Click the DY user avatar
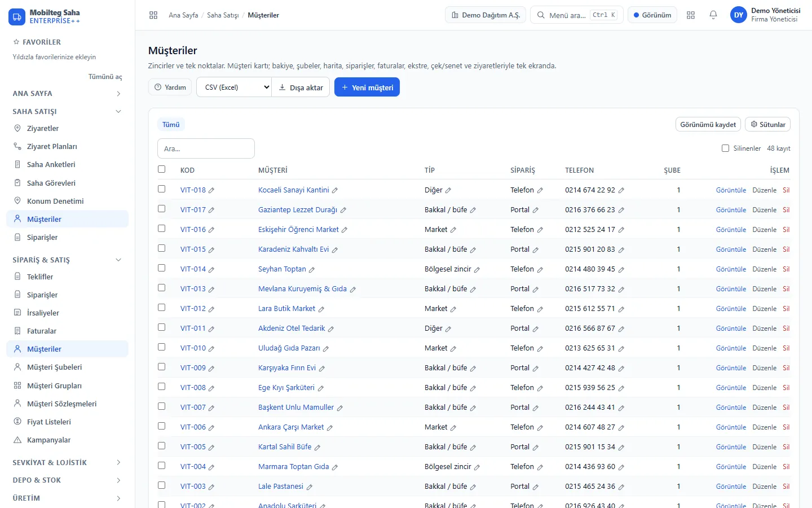Viewport: 812px width, 508px height. tap(739, 15)
